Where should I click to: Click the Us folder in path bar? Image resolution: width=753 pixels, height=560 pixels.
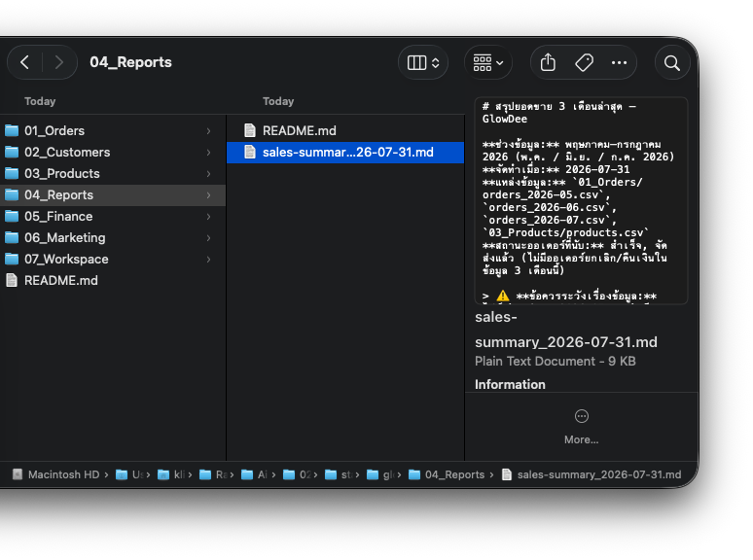[129, 474]
